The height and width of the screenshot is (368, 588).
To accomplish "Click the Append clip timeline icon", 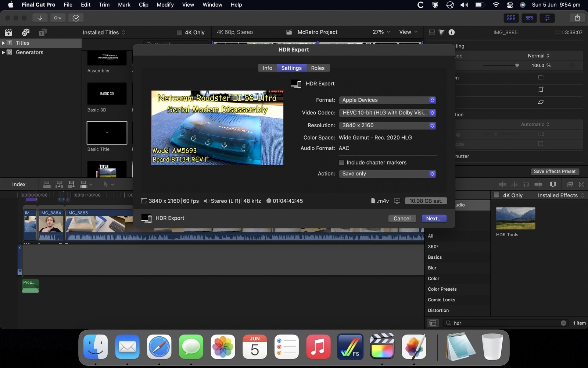I will [71, 184].
